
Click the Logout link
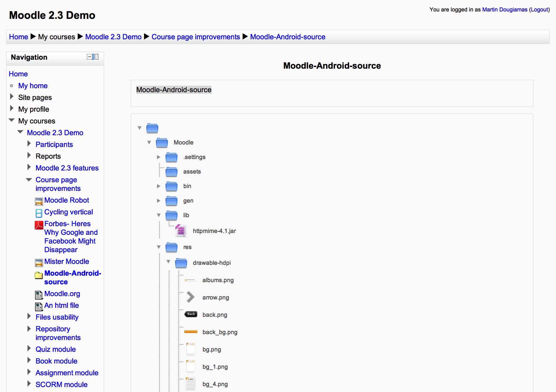coord(539,10)
